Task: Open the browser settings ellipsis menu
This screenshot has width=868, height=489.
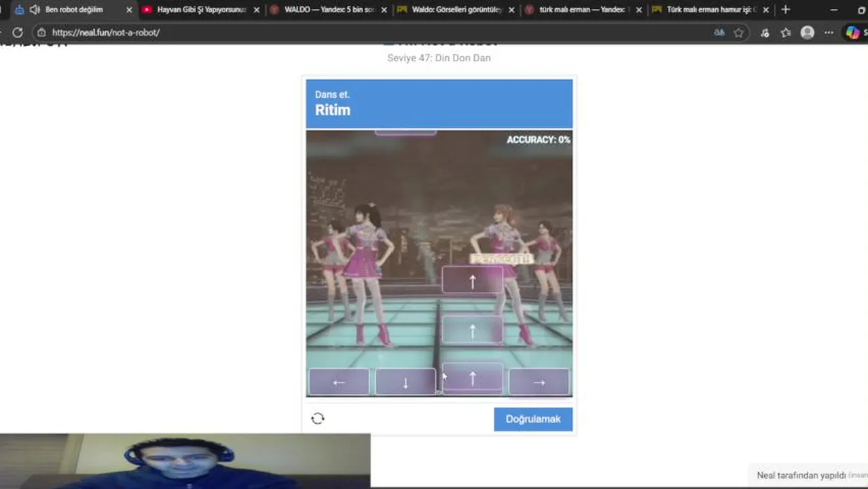Action: (x=829, y=32)
